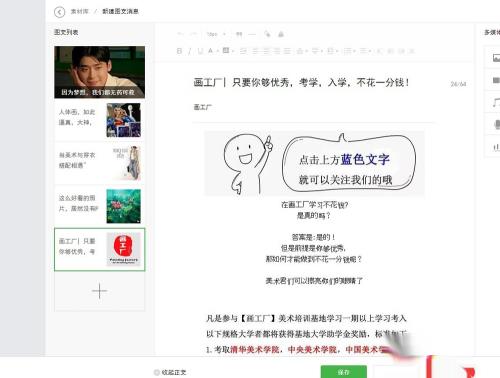The height and width of the screenshot is (378, 500).
Task: Select the article 人体画，如此逼真
Action: click(x=100, y=120)
